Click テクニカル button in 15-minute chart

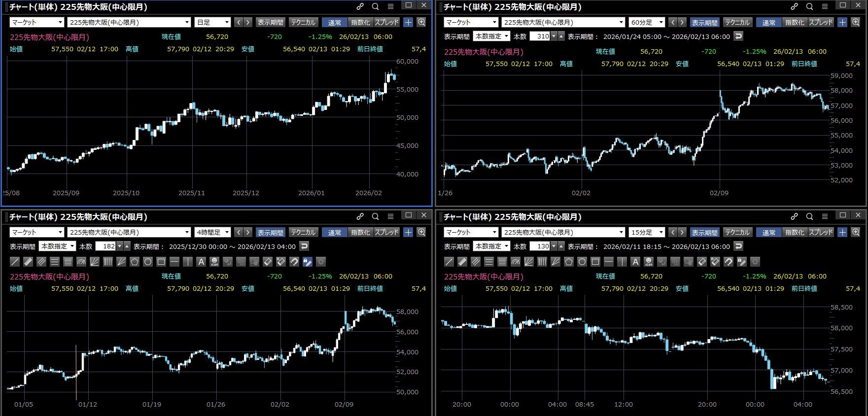(x=737, y=232)
